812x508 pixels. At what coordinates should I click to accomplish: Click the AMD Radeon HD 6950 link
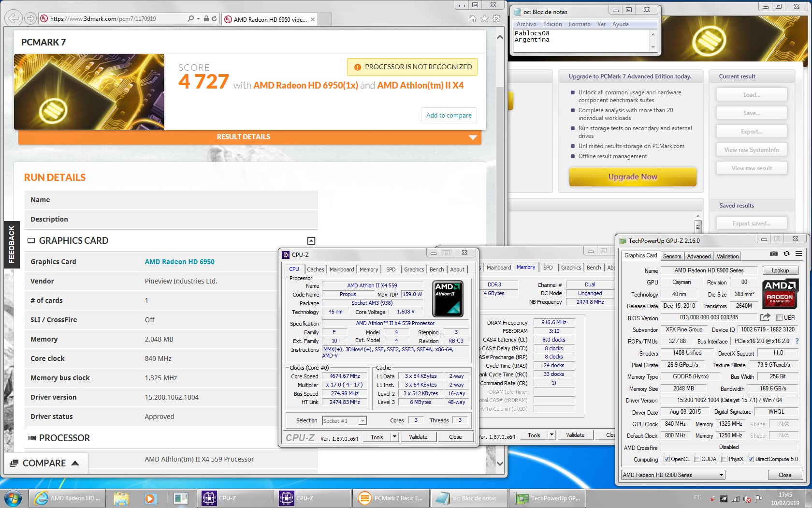[x=179, y=262]
